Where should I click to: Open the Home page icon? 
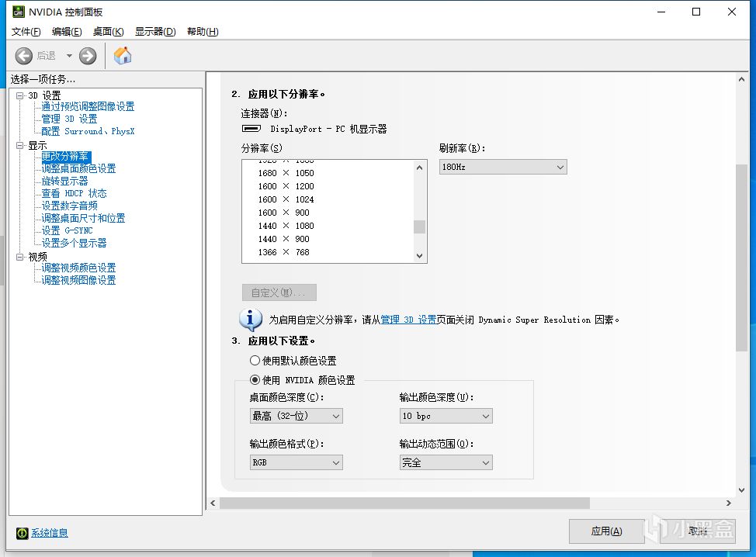tap(123, 56)
